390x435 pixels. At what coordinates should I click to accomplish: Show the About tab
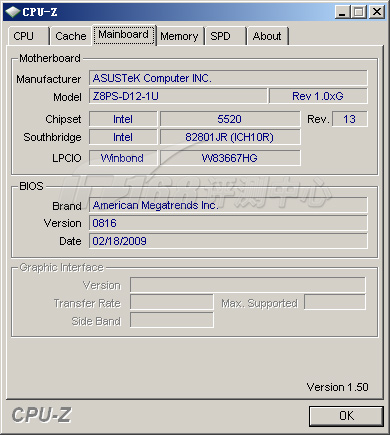(x=267, y=36)
